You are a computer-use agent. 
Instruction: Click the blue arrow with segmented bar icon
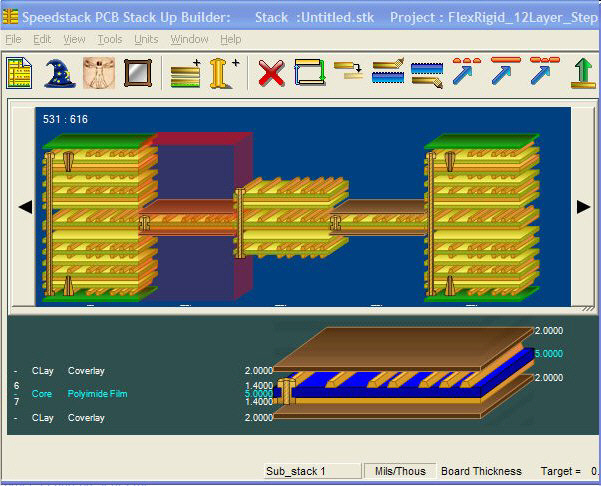tap(545, 71)
